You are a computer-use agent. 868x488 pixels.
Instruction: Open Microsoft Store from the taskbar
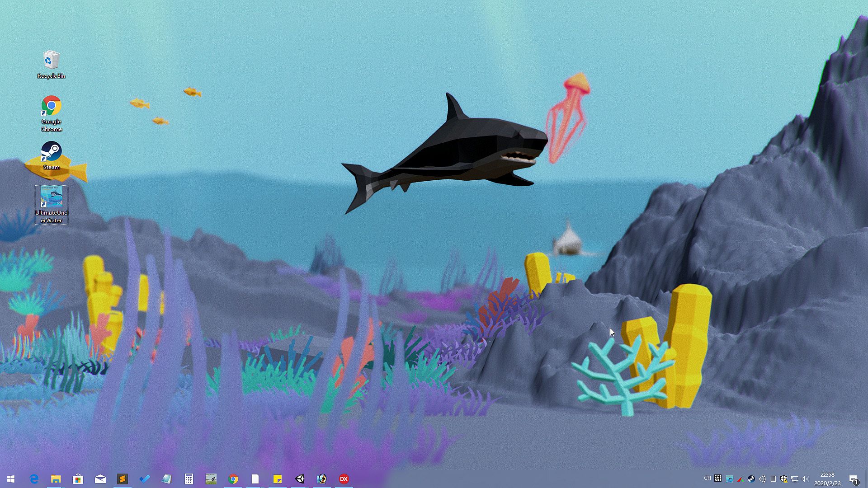[78, 479]
